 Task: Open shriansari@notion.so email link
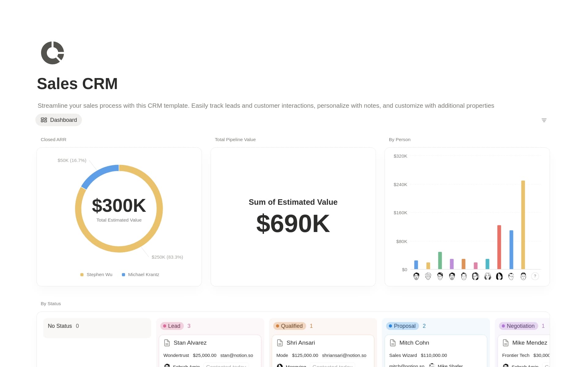(x=344, y=355)
